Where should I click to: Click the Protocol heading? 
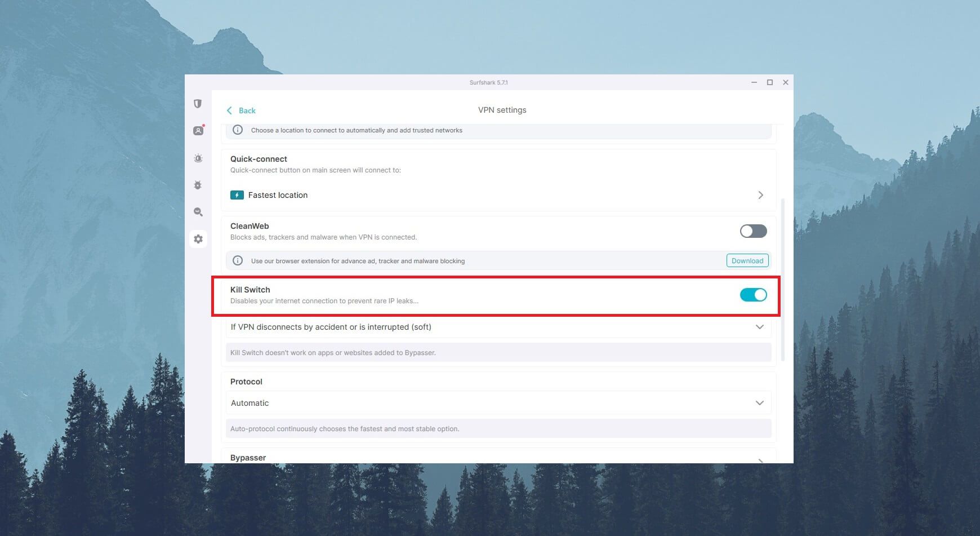tap(246, 382)
